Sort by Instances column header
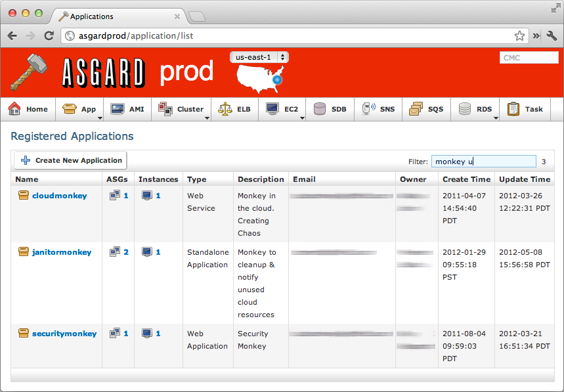 [x=158, y=179]
